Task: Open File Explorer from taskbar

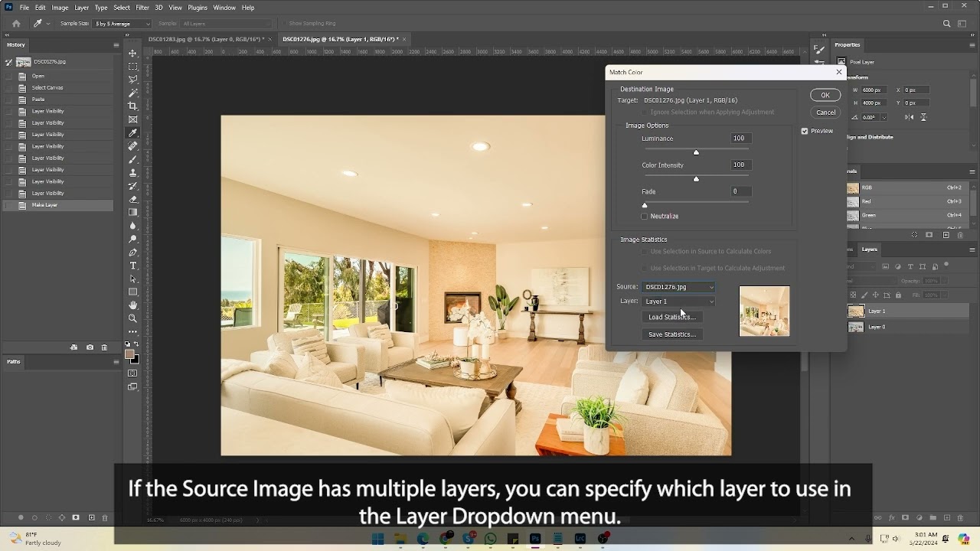Action: (400, 539)
